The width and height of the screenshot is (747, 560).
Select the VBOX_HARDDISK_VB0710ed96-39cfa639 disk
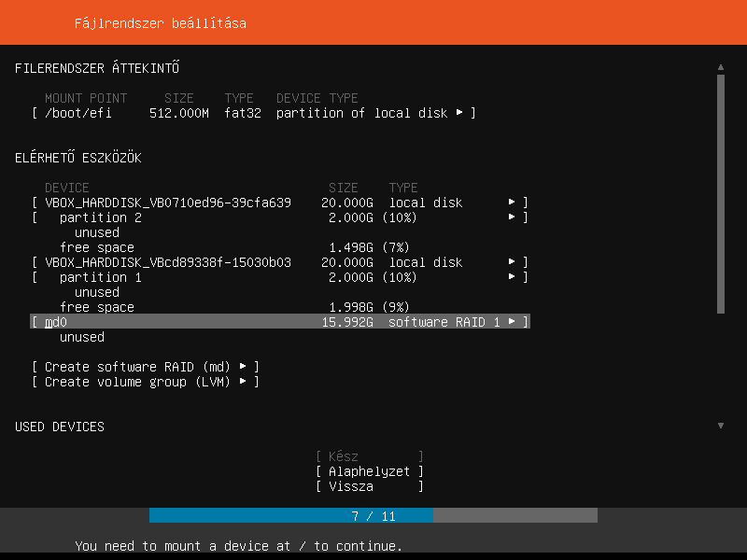168,203
